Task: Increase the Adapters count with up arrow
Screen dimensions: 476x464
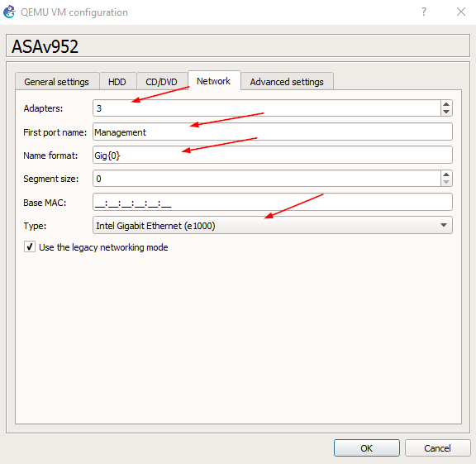Action: click(446, 104)
